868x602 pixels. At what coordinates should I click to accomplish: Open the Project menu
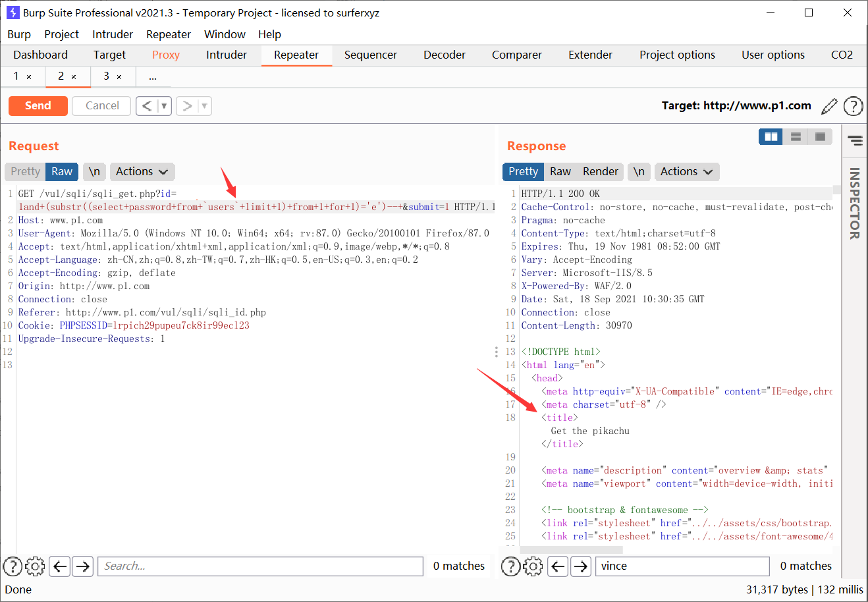[x=61, y=34]
